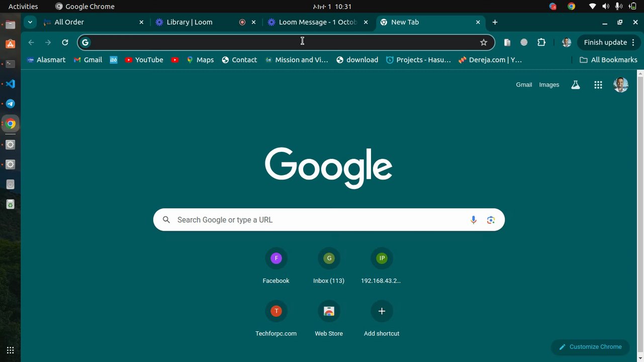The width and height of the screenshot is (644, 362).
Task: Open the 192.168.43.2... shortcut
Action: click(382, 267)
